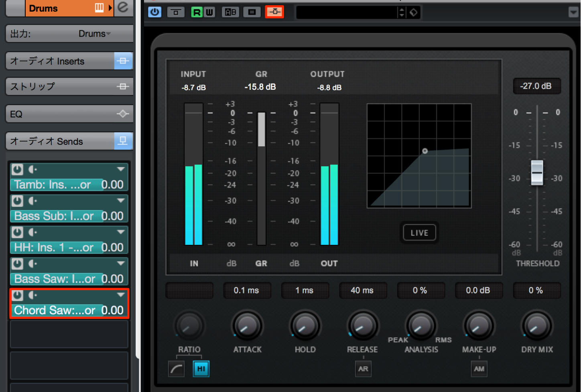The image size is (581, 392).
Task: Open the Drums channel settings 'e' icon
Action: pos(123,7)
